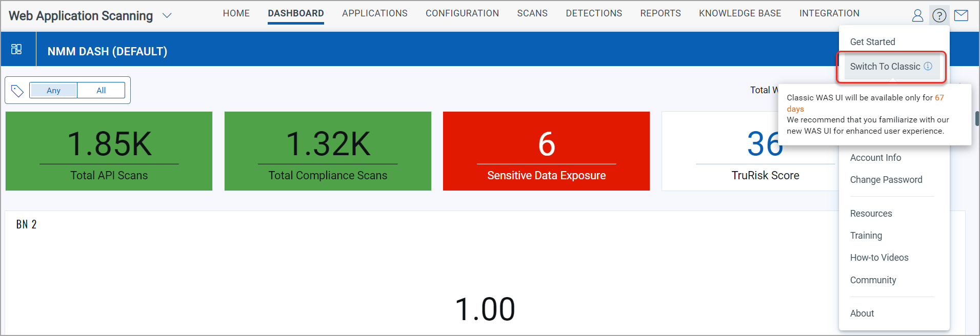The height and width of the screenshot is (336, 980).
Task: Click the vertical scrollbar handle
Action: [x=976, y=118]
